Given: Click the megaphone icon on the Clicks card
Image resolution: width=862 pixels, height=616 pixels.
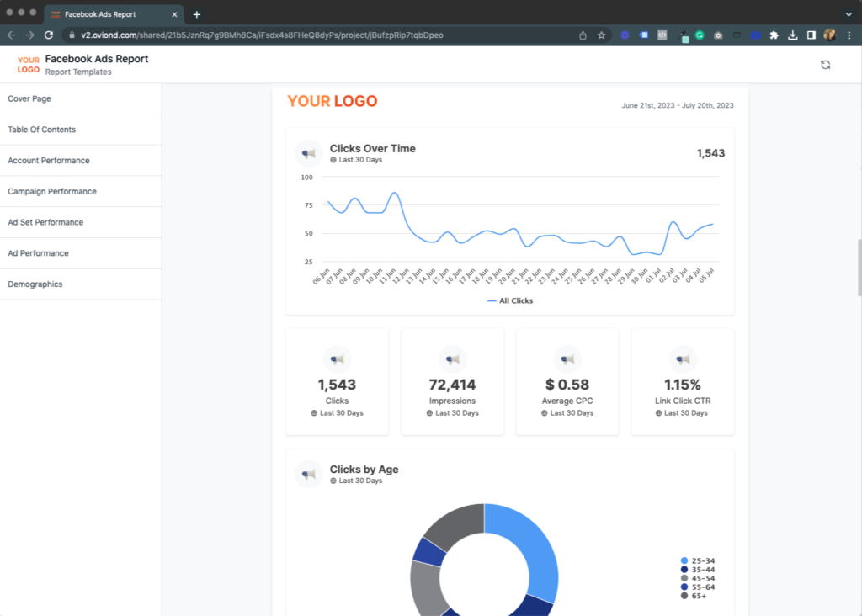Looking at the screenshot, I should (x=337, y=359).
